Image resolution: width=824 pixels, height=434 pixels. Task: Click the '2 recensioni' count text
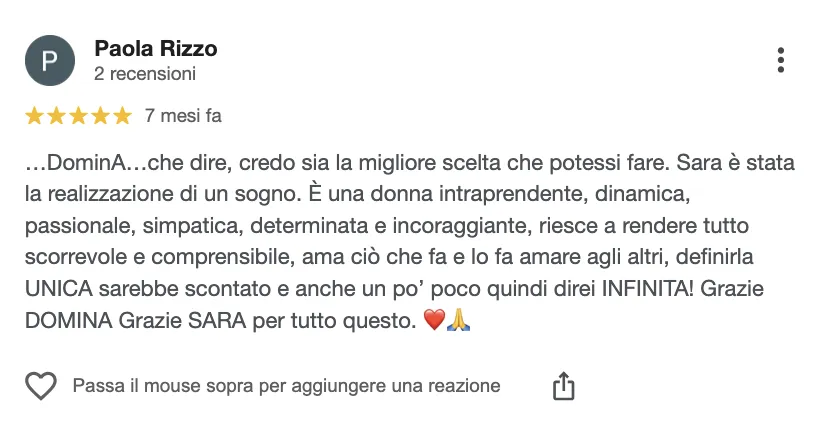tap(144, 74)
